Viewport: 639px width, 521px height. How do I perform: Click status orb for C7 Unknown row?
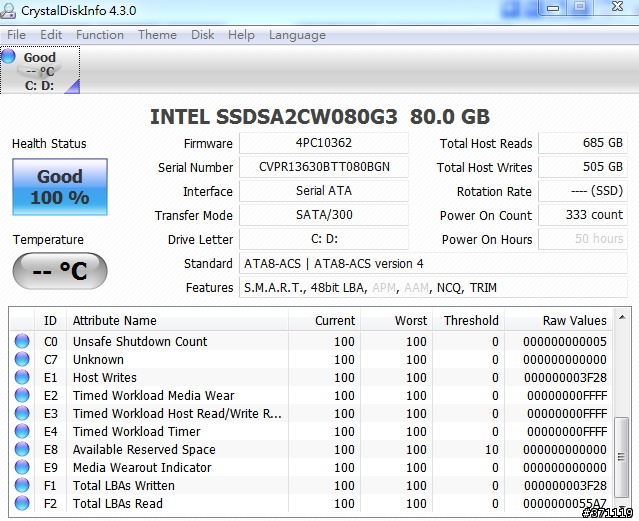pos(22,359)
